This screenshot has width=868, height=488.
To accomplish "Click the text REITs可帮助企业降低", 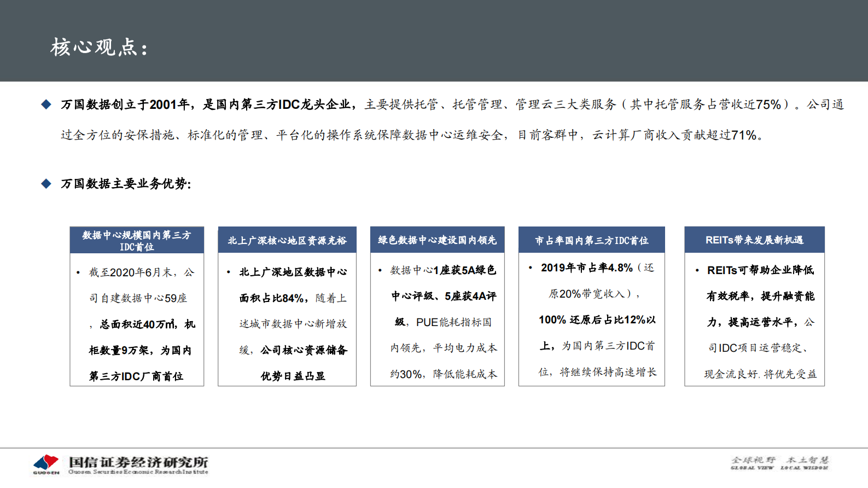I will 761,270.
